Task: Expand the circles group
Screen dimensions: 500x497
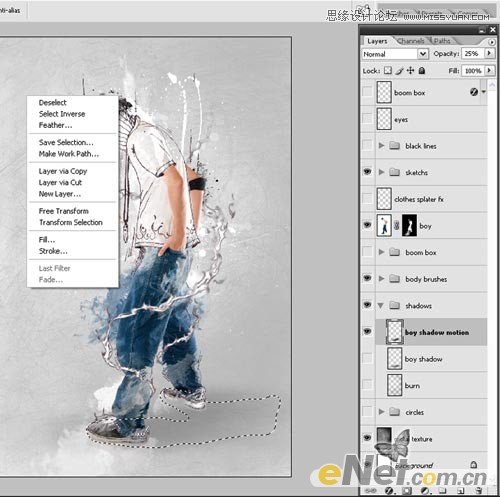Action: coord(381,412)
